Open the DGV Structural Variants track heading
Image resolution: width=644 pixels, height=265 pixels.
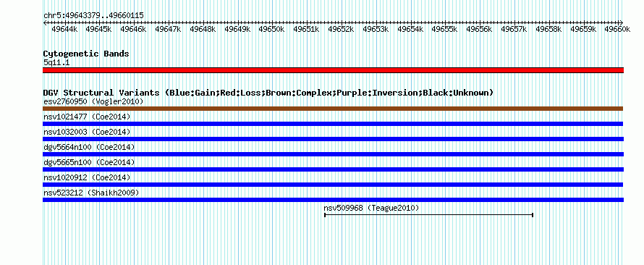[x=268, y=93]
